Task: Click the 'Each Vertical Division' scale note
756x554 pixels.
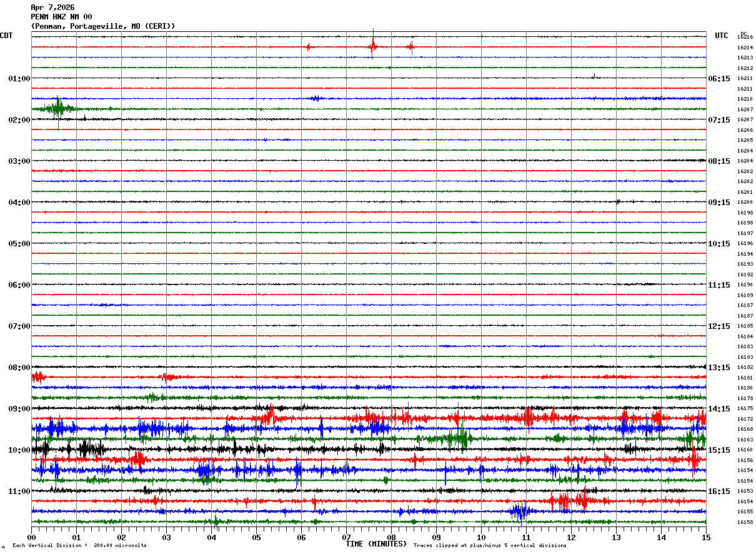Action: [79, 545]
